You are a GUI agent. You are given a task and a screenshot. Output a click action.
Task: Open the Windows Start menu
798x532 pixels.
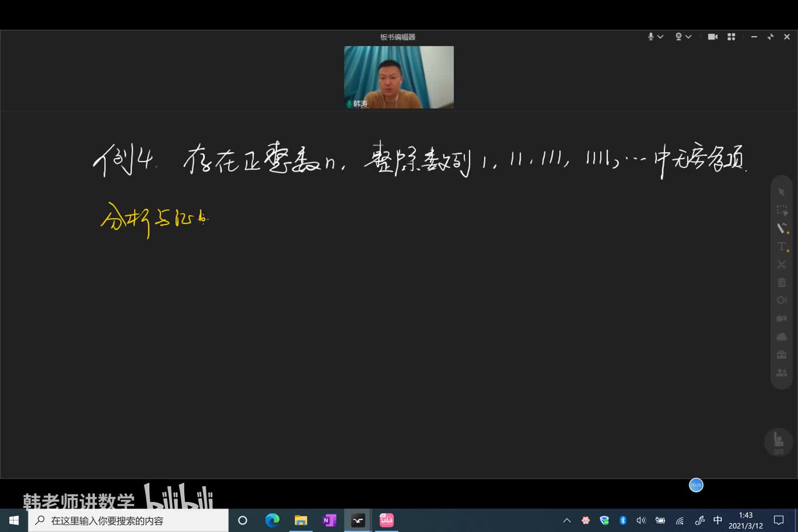click(x=14, y=520)
